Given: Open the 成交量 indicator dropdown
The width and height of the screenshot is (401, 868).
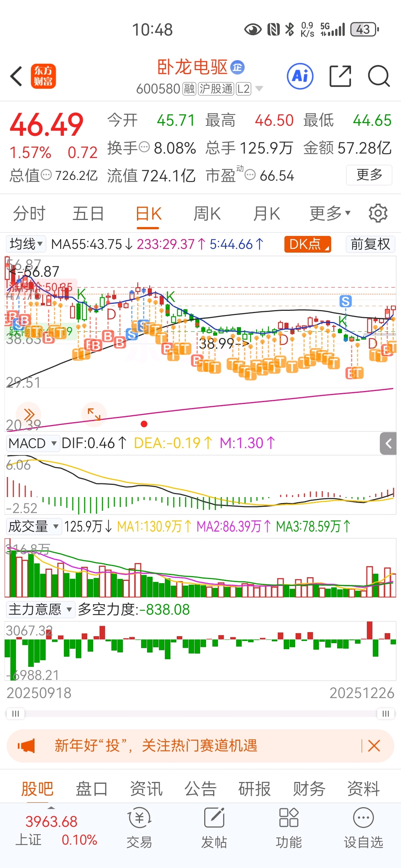Looking at the screenshot, I should click(33, 526).
